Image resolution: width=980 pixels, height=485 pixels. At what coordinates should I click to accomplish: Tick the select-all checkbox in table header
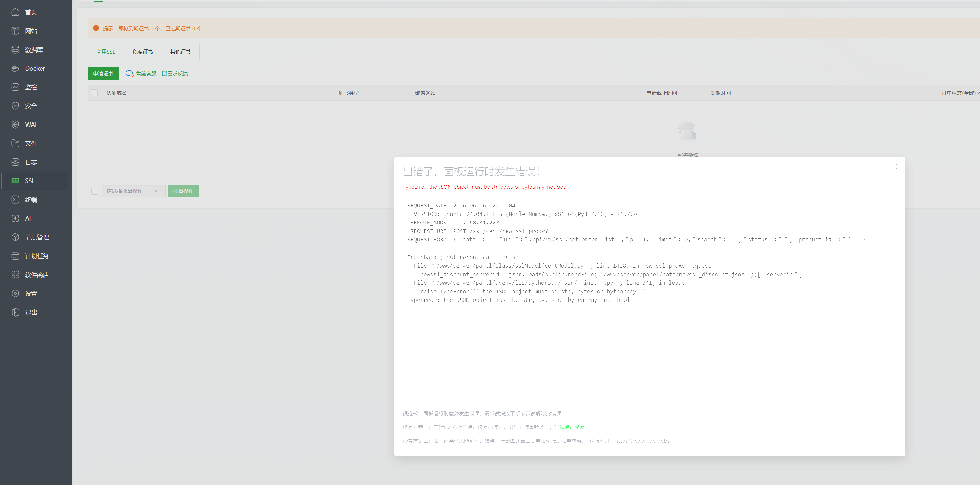(x=94, y=93)
